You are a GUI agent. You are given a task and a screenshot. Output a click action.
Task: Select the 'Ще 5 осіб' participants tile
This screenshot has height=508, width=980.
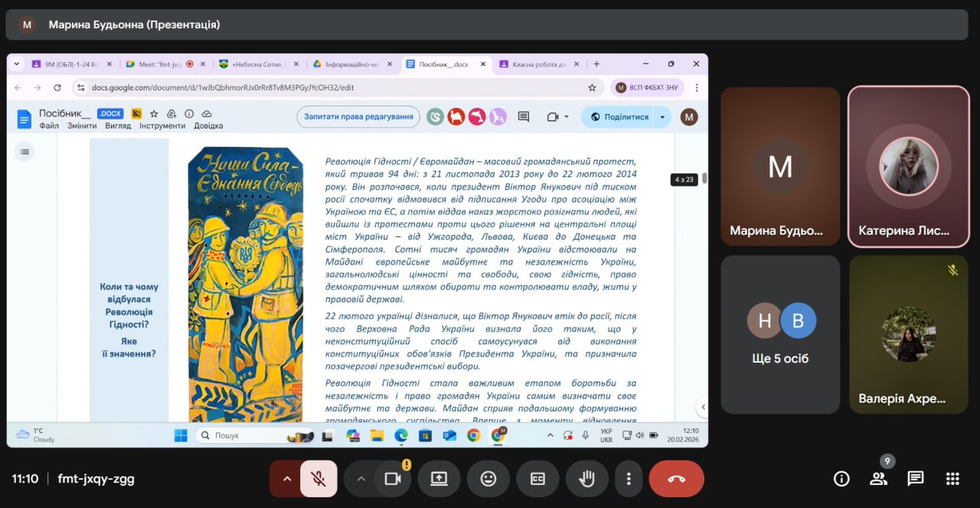coord(780,334)
